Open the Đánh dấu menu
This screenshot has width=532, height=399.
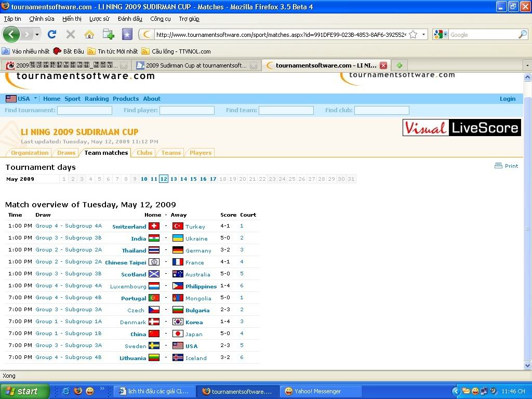pos(130,19)
